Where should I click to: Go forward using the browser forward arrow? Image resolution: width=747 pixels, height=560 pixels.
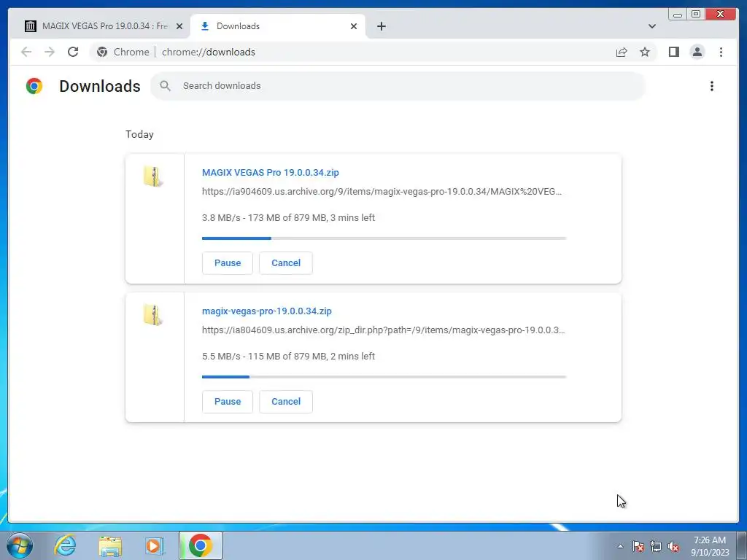pyautogui.click(x=50, y=52)
